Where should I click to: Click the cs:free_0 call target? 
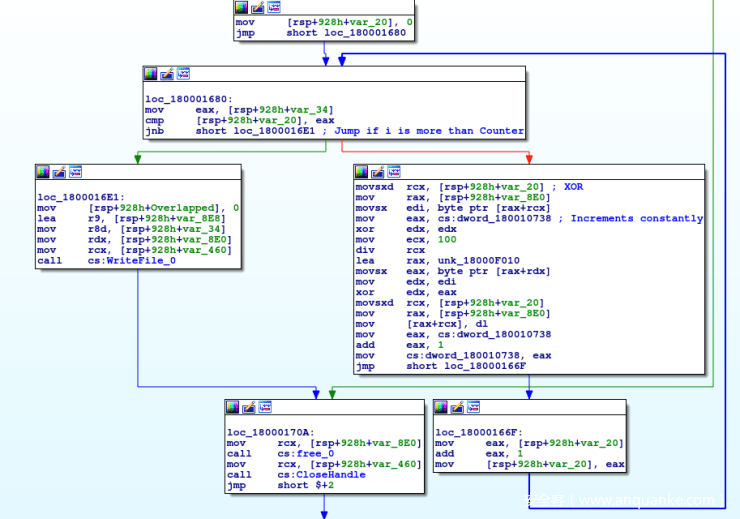pos(303,453)
